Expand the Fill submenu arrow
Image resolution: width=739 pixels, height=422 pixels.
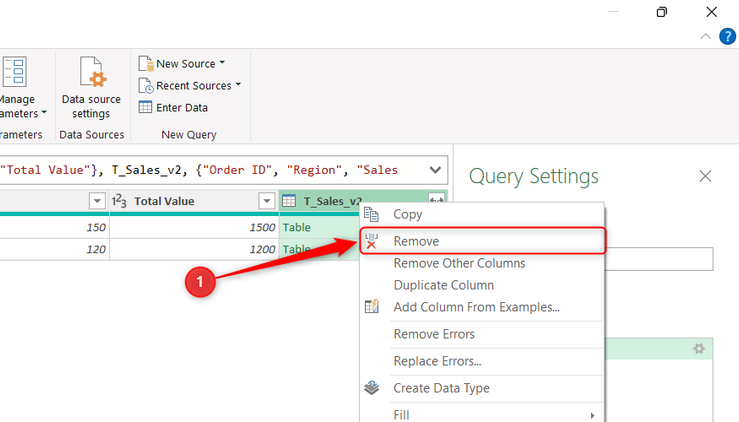592,415
